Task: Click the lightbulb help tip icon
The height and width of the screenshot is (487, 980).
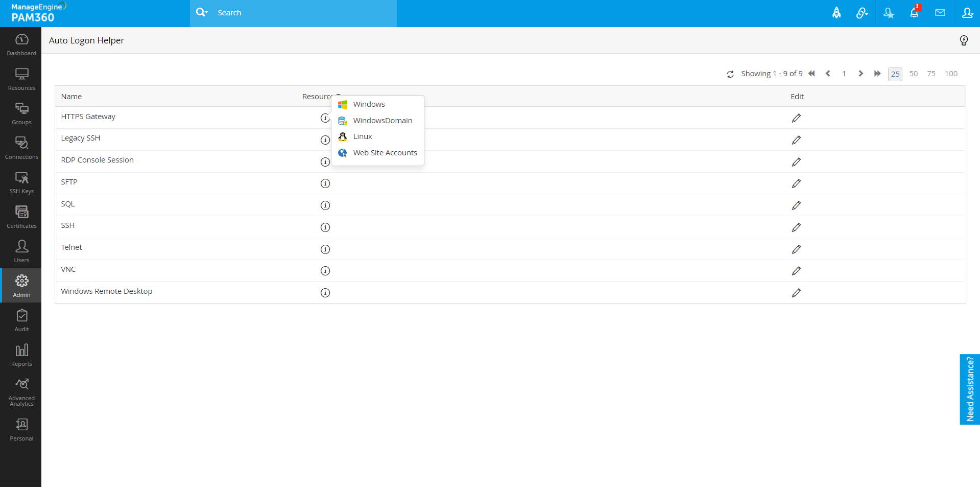Action: (964, 40)
